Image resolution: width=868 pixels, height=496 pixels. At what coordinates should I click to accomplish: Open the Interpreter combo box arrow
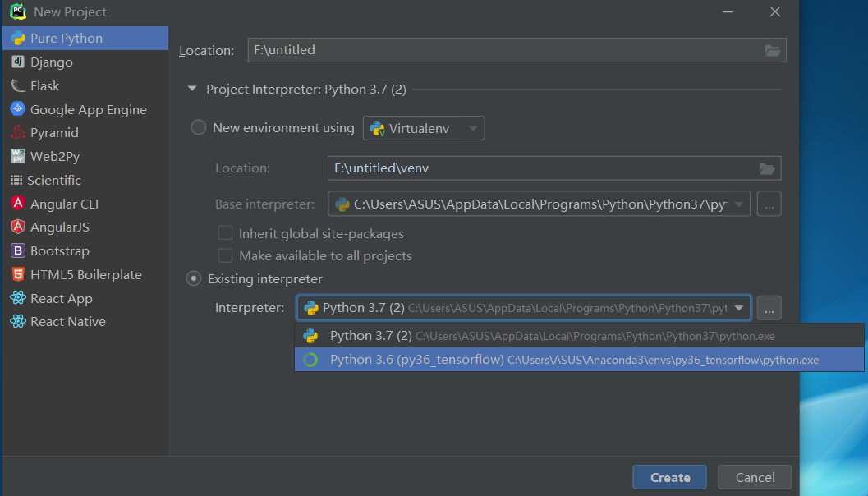pos(739,308)
